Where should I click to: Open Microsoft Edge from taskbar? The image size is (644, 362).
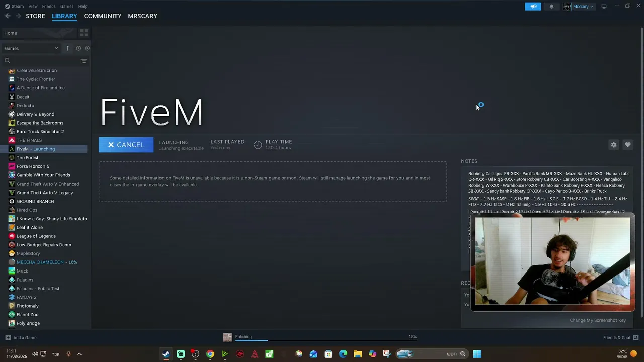click(343, 354)
